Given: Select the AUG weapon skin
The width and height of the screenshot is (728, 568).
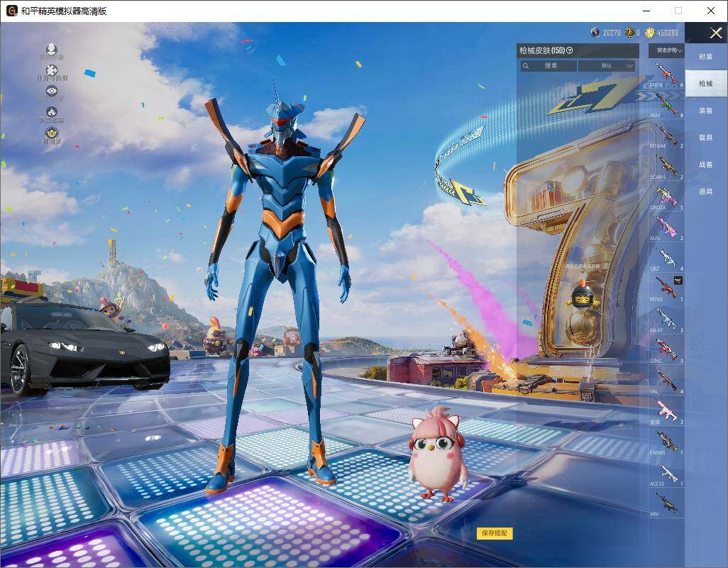Looking at the screenshot, I should click(666, 228).
